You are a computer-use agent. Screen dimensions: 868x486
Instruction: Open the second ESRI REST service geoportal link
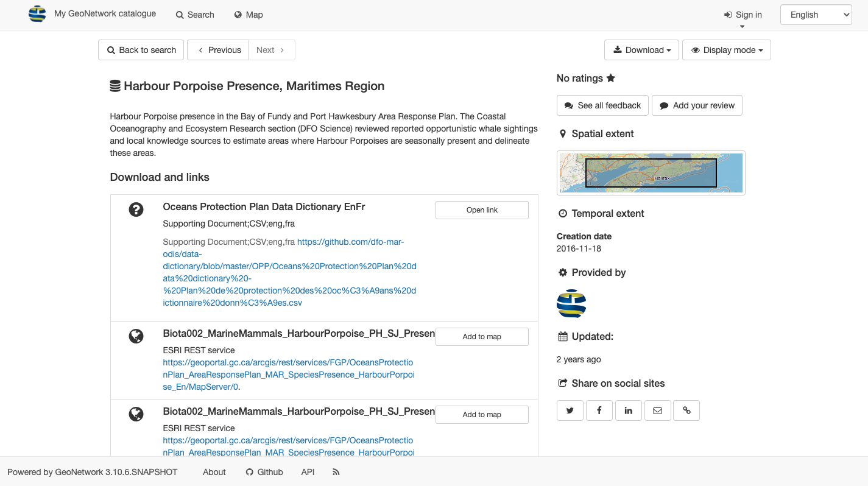point(289,446)
